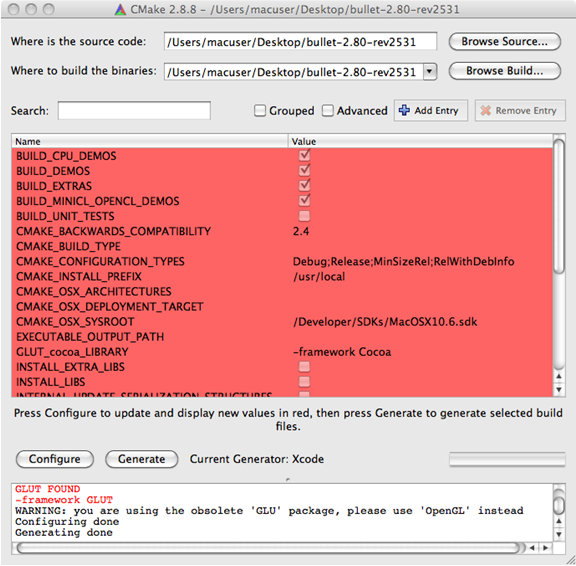Image resolution: width=576 pixels, height=566 pixels.
Task: Select the CMAKE_OSX_ARCHITECTURES entry
Action: 94,291
